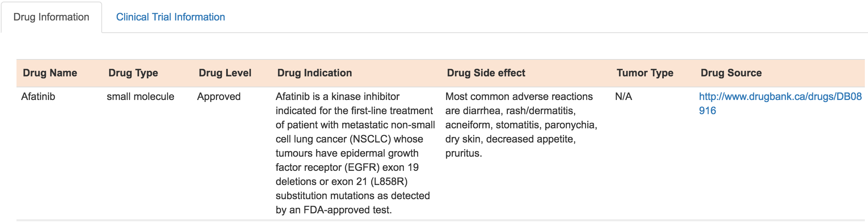This screenshot has height=222, width=868.
Task: Select the small molecule cell
Action: 140,97
